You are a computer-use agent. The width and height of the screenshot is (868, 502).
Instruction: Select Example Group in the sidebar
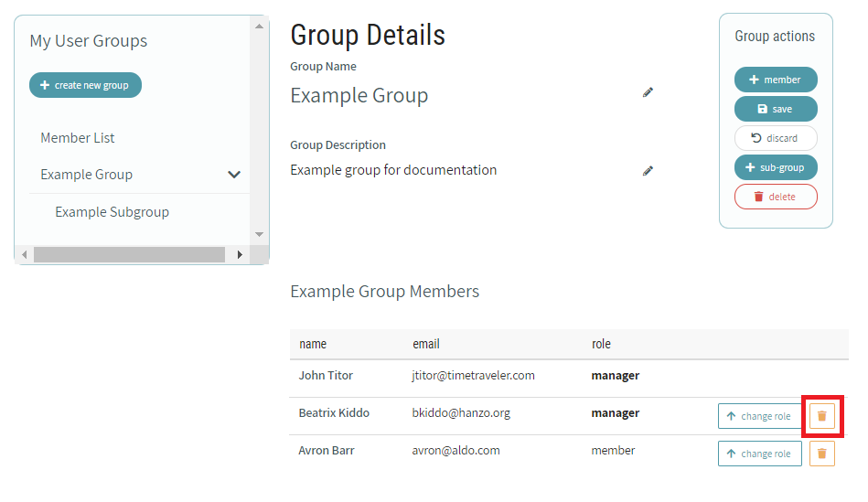[86, 175]
